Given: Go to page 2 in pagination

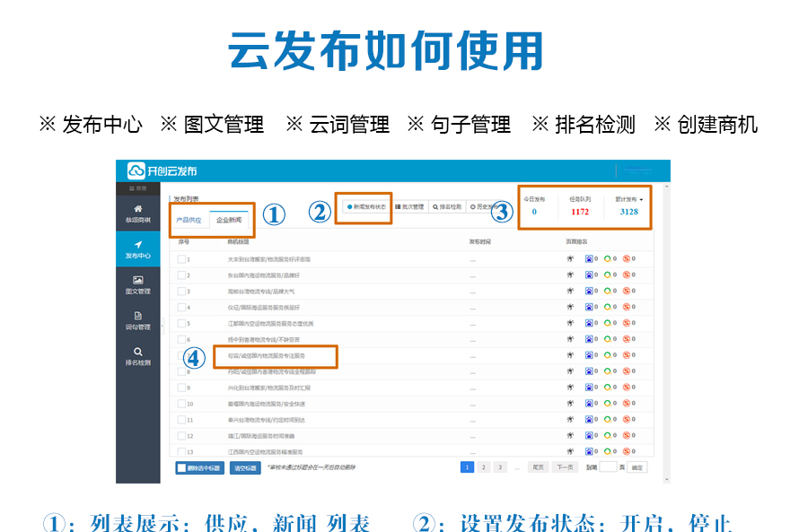Looking at the screenshot, I should 484,467.
